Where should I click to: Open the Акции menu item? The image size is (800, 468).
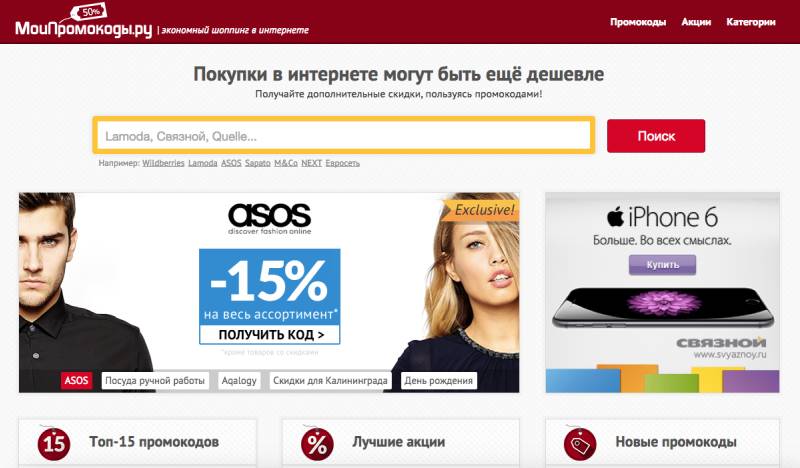click(x=696, y=22)
